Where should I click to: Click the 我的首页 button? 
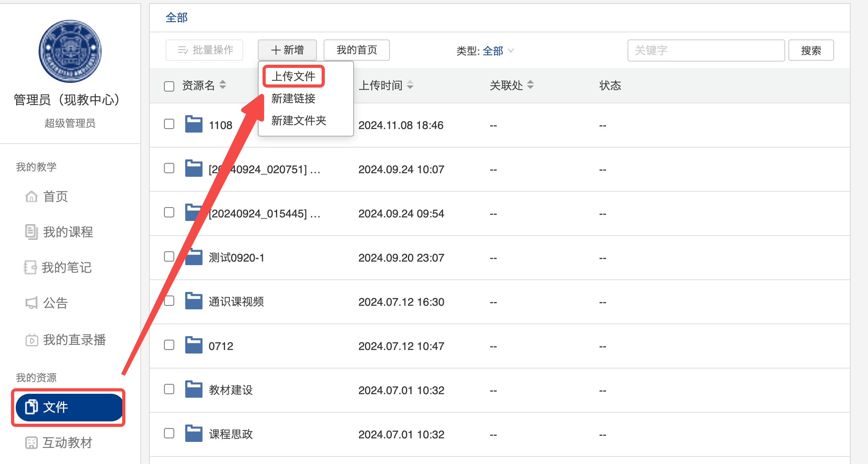pos(356,50)
